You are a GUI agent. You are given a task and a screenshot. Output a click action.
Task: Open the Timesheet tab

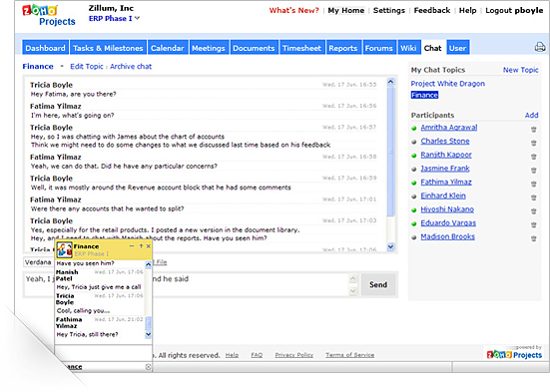click(301, 48)
